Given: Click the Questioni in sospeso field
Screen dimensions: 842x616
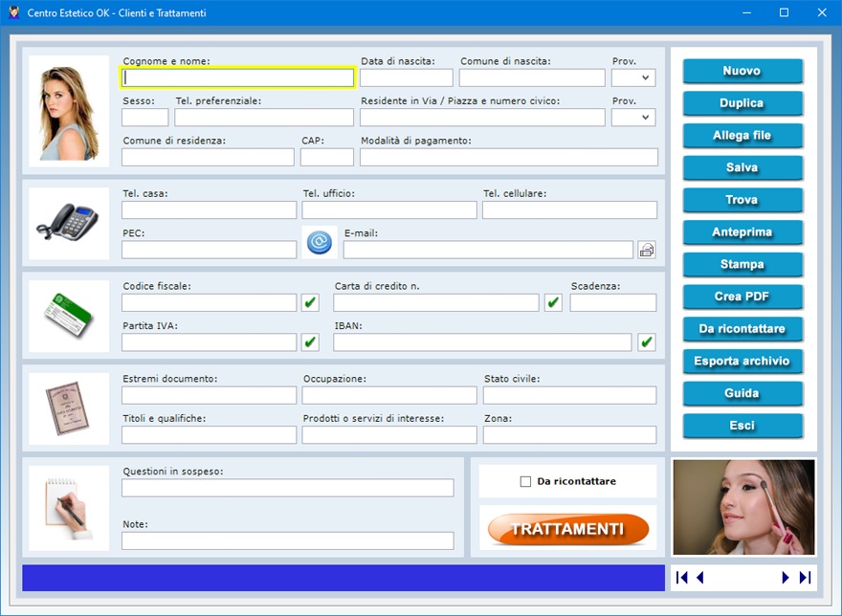Looking at the screenshot, I should (x=288, y=488).
